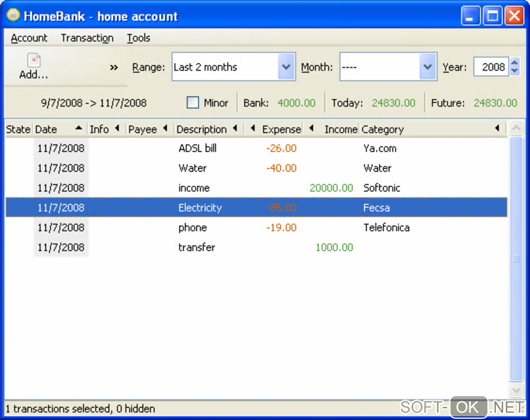530x420 pixels.
Task: Click the scrollbar down arrow
Action: 516,390
